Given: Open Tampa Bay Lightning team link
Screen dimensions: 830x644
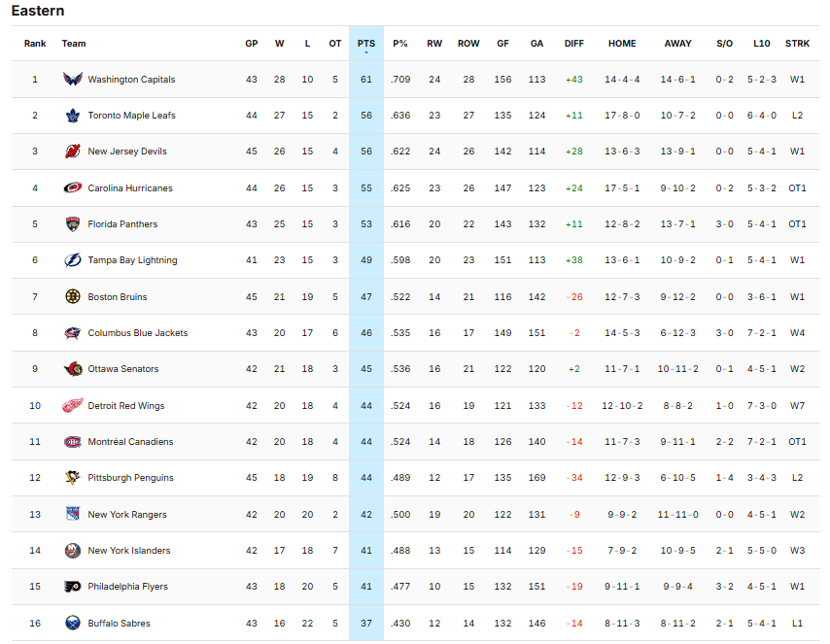Looking at the screenshot, I should (132, 259).
